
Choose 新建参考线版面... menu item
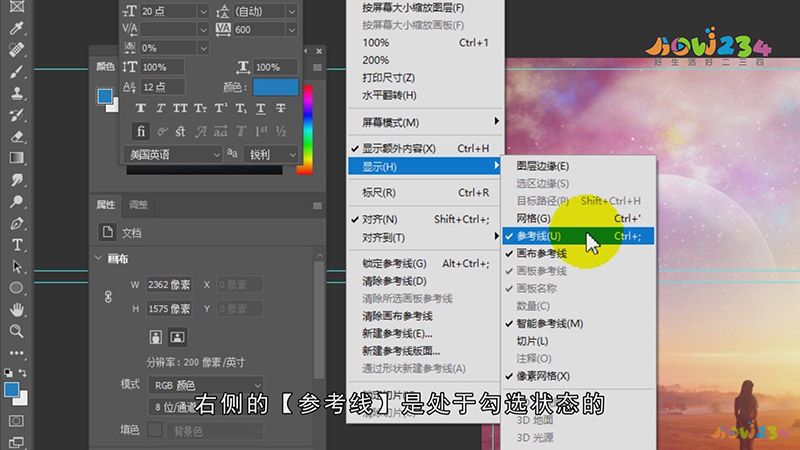(x=425, y=351)
